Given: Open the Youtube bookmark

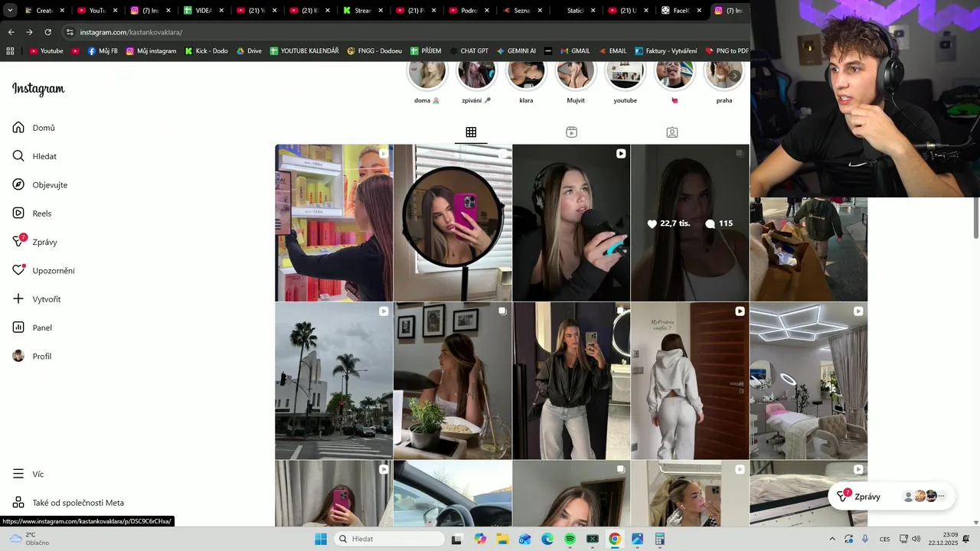Looking at the screenshot, I should [x=46, y=51].
